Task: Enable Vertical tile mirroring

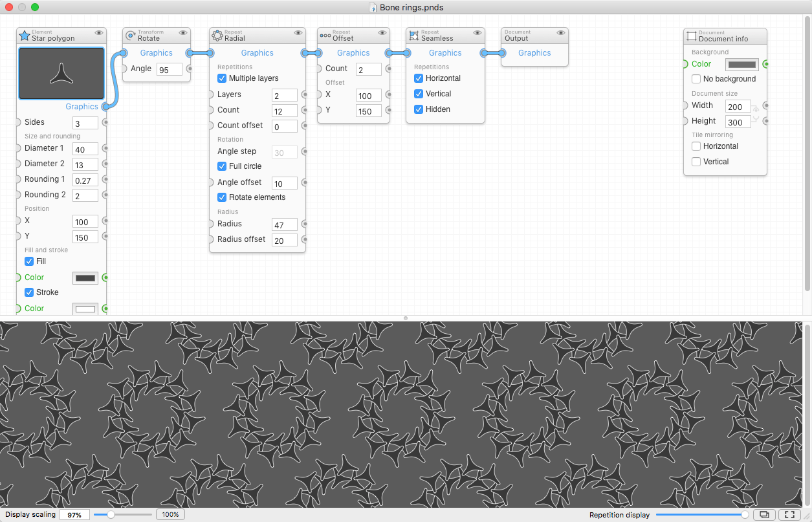Action: coord(696,162)
